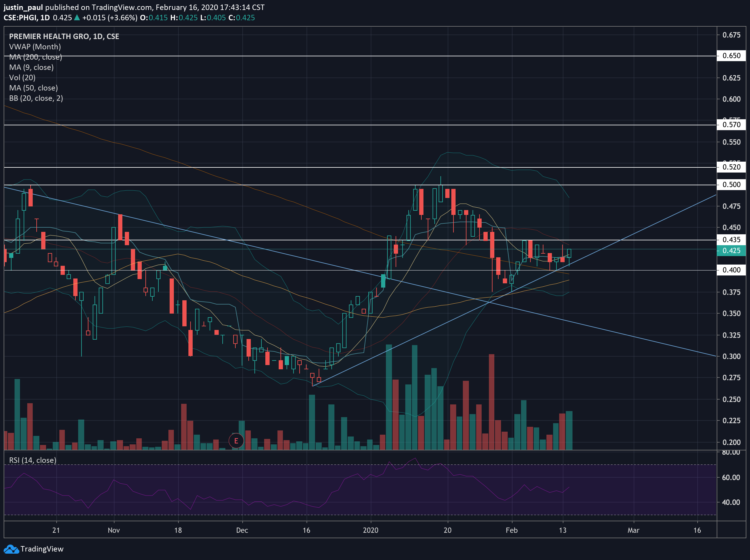Click the H:0.425 high value in header
Image resolution: width=750 pixels, height=560 pixels.
pos(184,18)
